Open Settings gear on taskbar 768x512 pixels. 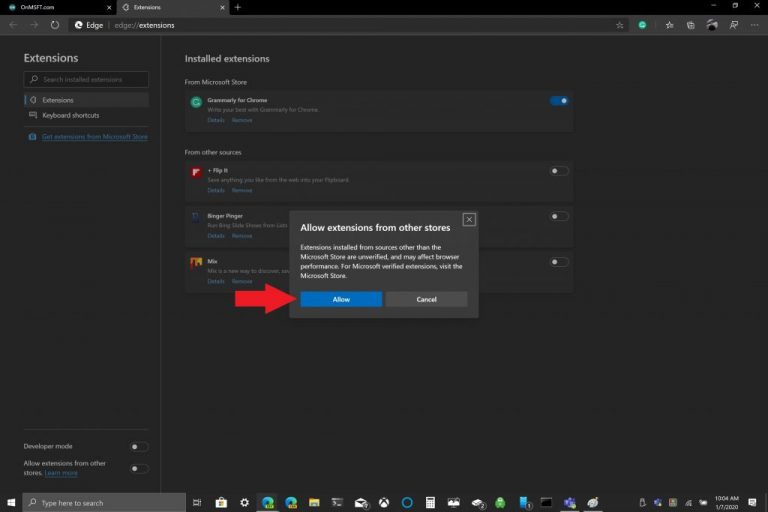244,503
